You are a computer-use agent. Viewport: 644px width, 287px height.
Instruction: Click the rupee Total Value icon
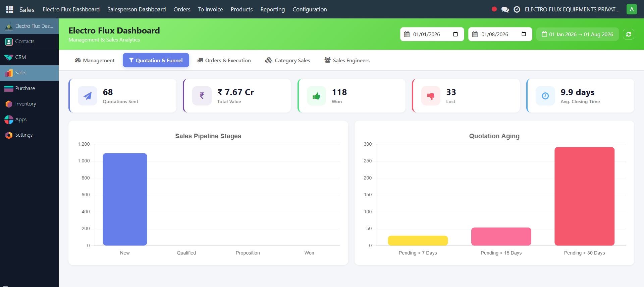[x=202, y=96]
